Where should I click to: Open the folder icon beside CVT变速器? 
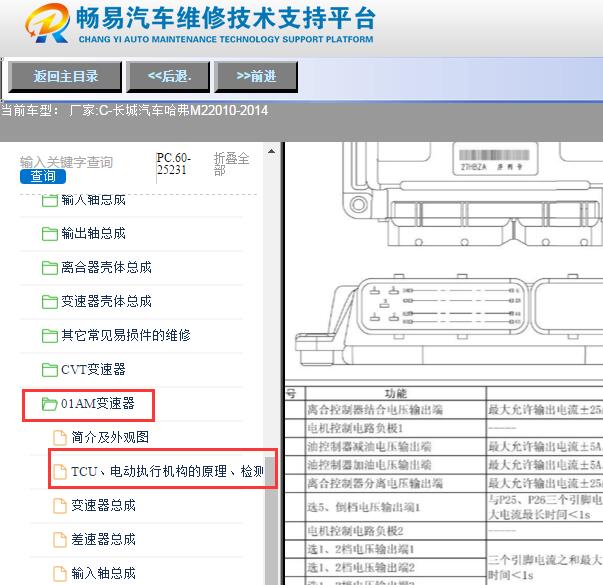click(x=50, y=370)
